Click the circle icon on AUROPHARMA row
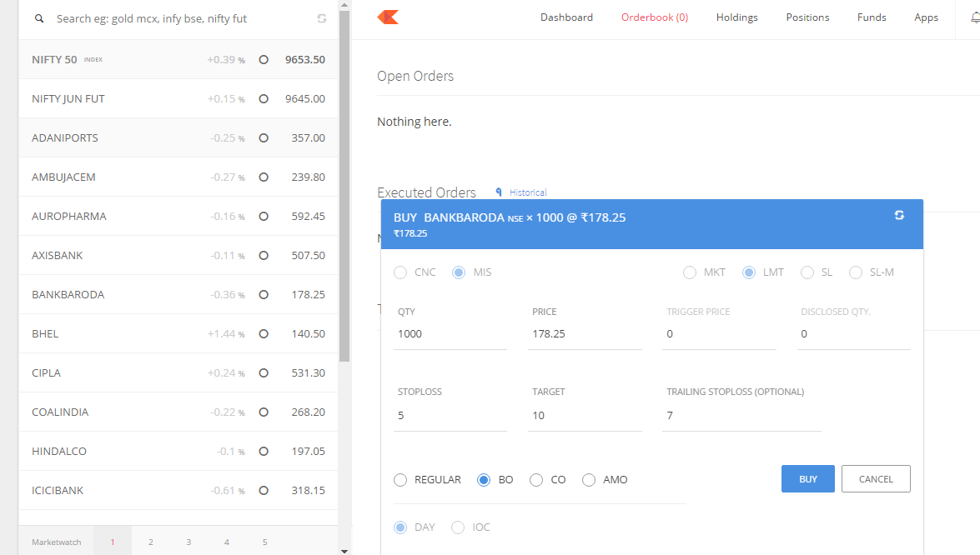The image size is (980, 555). point(264,217)
